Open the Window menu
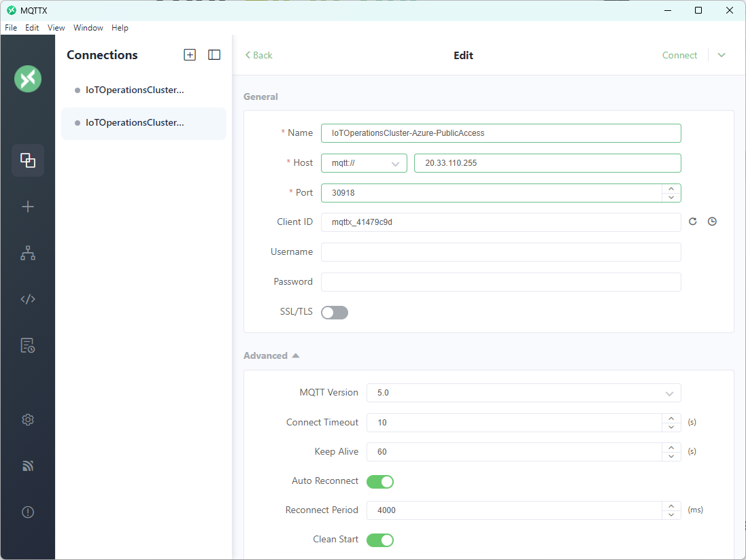Screen dimensions: 746x560 88,28
